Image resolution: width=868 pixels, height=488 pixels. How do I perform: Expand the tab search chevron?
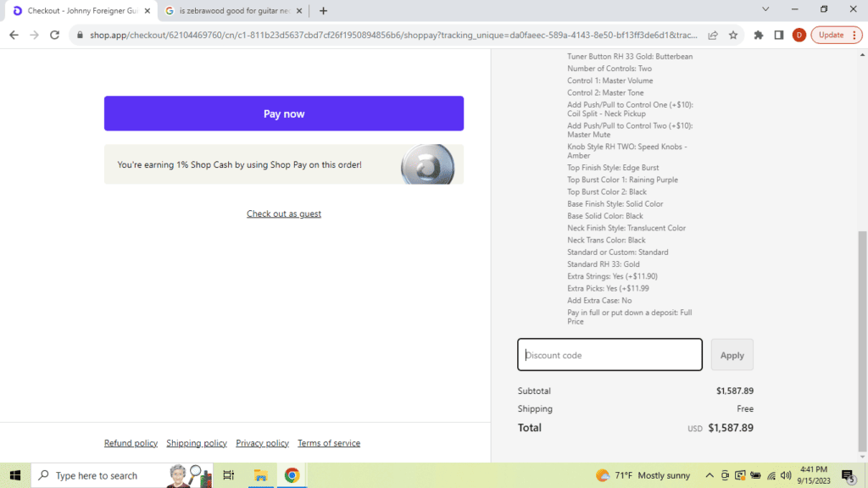tap(765, 9)
